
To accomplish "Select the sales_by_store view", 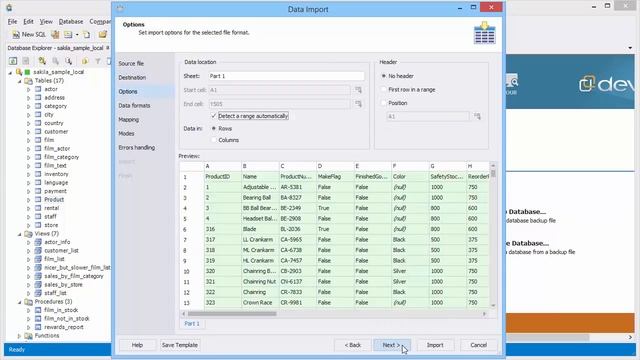I will (63, 285).
